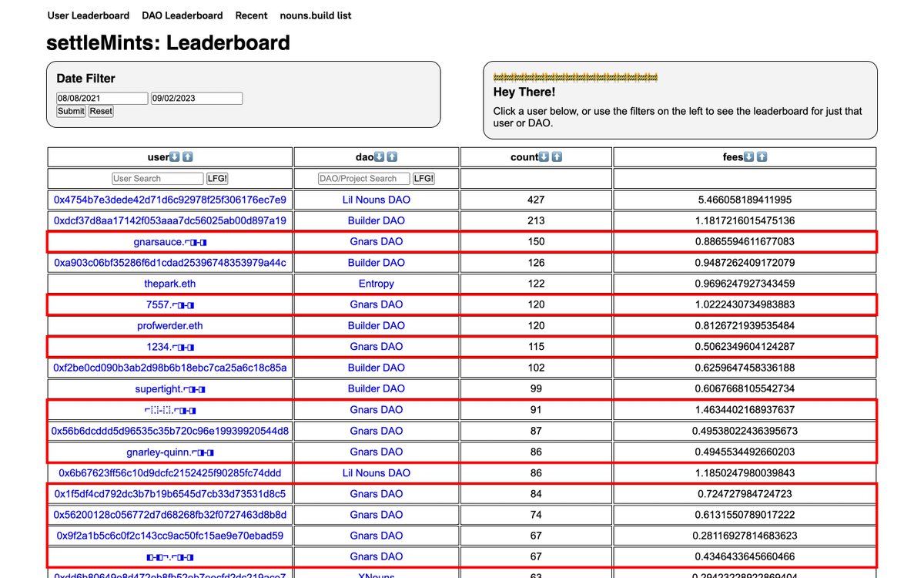Click LFG! next to User Search
This screenshot has width=924, height=578.
coord(217,178)
